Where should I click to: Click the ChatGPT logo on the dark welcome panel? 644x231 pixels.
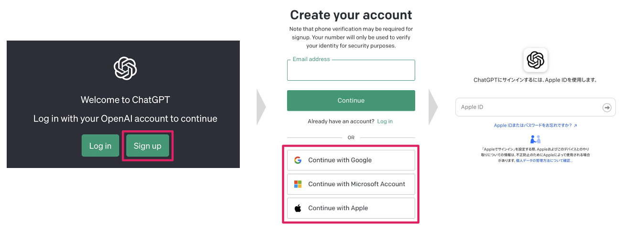125,68
